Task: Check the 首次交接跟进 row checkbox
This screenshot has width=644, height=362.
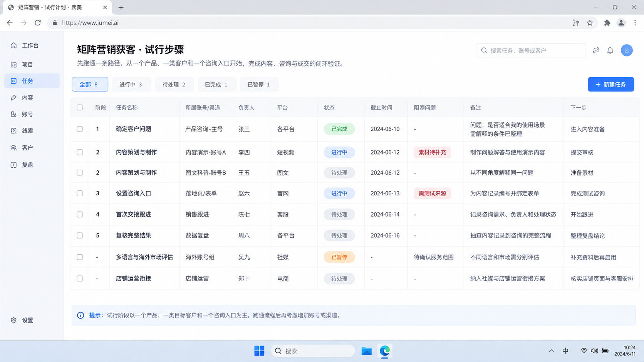Action: pyautogui.click(x=80, y=215)
